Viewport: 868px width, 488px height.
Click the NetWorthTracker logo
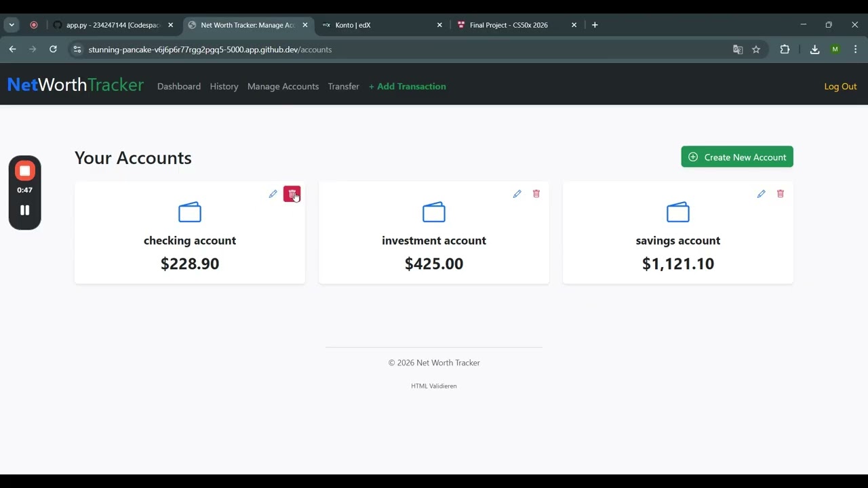coord(75,85)
